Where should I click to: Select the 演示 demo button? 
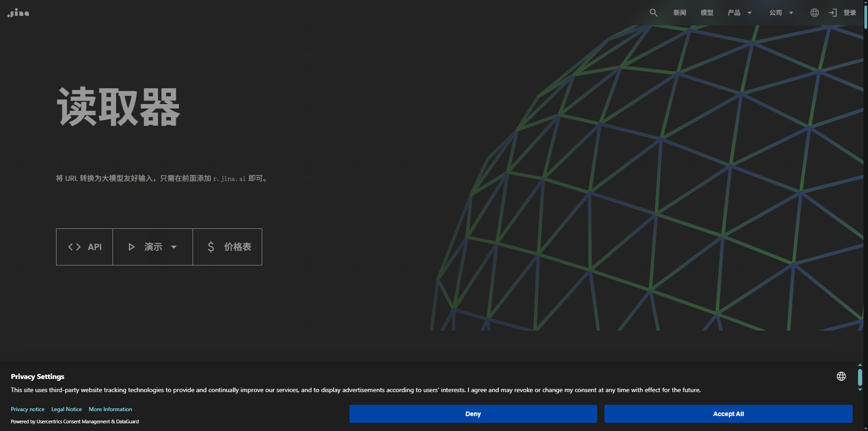click(x=153, y=247)
